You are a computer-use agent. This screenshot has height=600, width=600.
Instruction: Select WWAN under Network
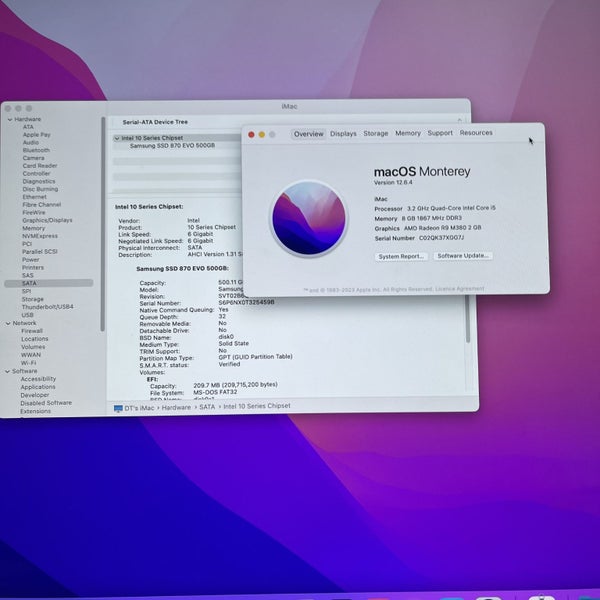pos(31,355)
